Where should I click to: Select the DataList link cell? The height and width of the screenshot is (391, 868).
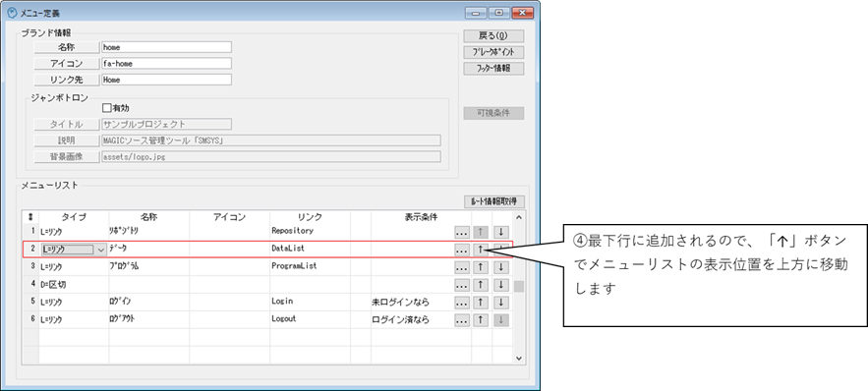pos(310,250)
